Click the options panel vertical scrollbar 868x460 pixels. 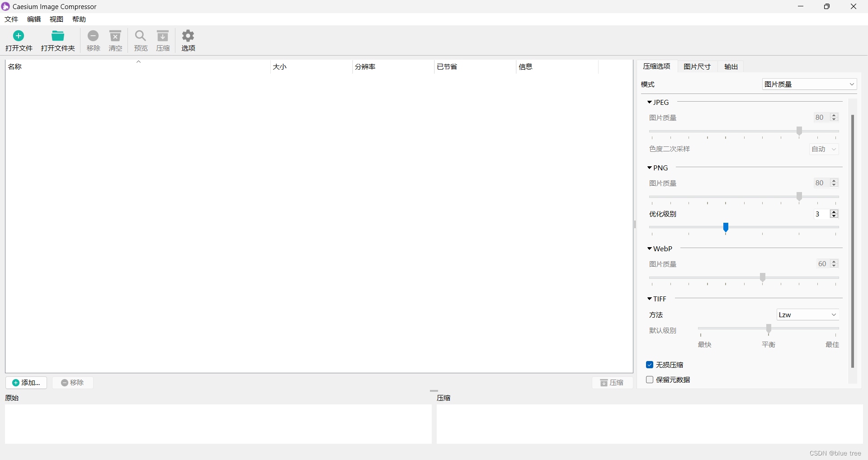point(853,241)
